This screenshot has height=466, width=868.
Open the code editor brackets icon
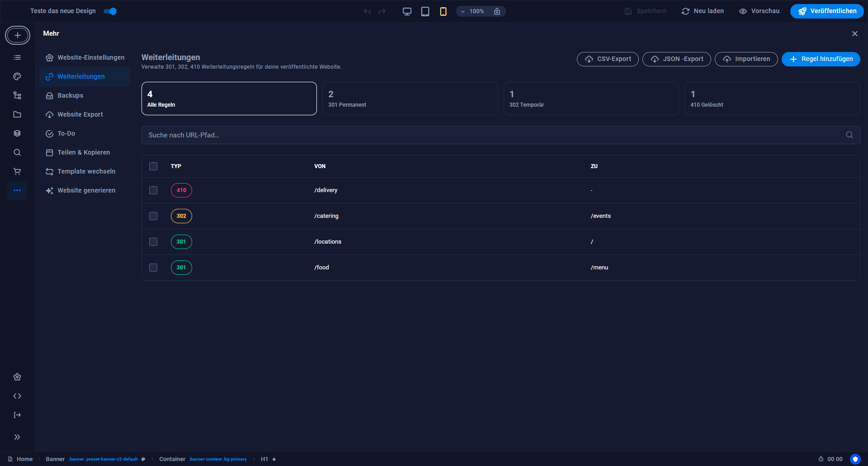pos(17,396)
